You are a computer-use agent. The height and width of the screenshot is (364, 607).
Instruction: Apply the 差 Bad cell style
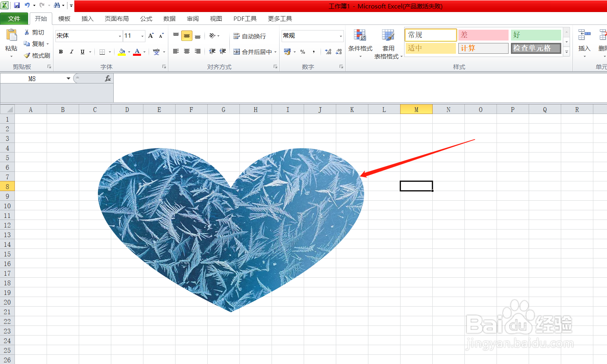click(x=484, y=35)
